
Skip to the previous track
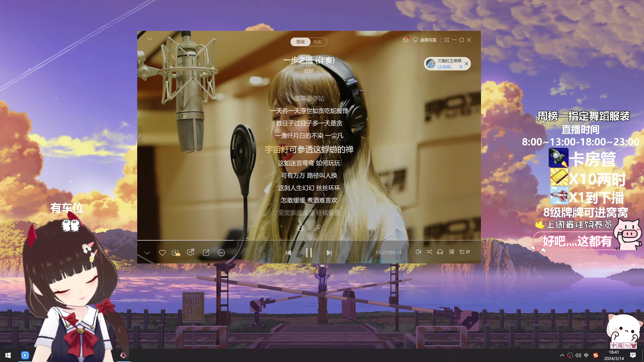click(288, 253)
